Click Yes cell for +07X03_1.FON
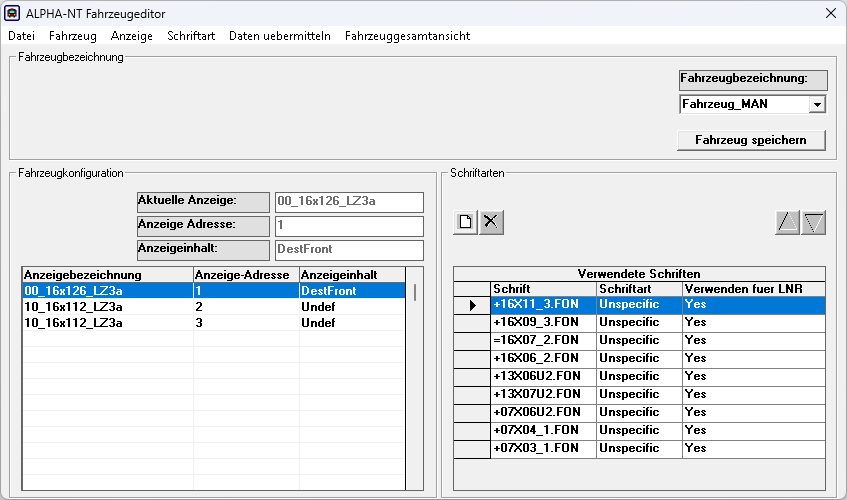Screen dimensions: 847x500 click(x=754, y=448)
